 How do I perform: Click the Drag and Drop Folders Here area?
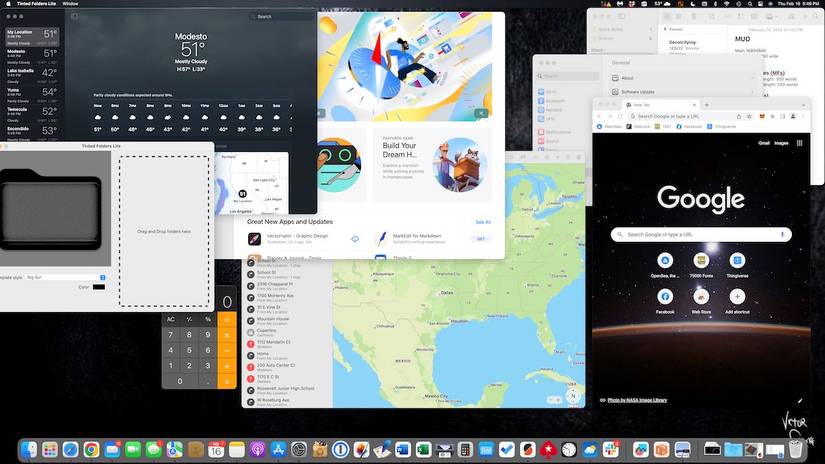coord(164,231)
